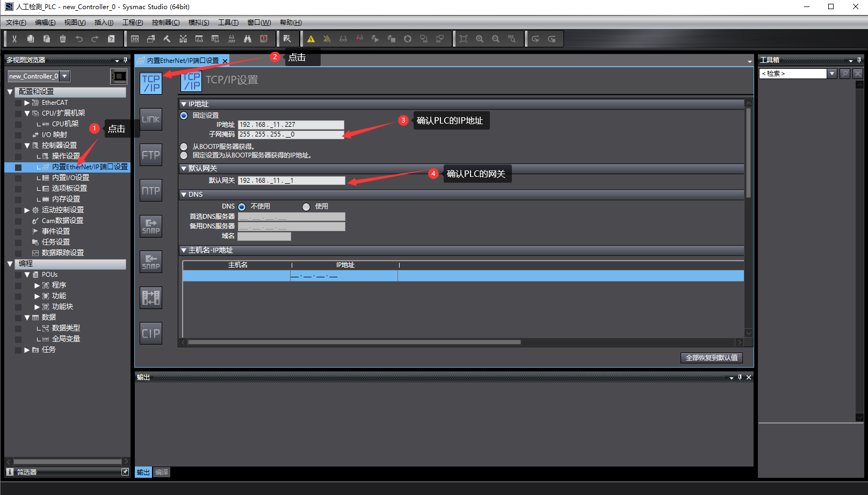Open the CIP settings icon
This screenshot has height=495, width=868.
[151, 333]
